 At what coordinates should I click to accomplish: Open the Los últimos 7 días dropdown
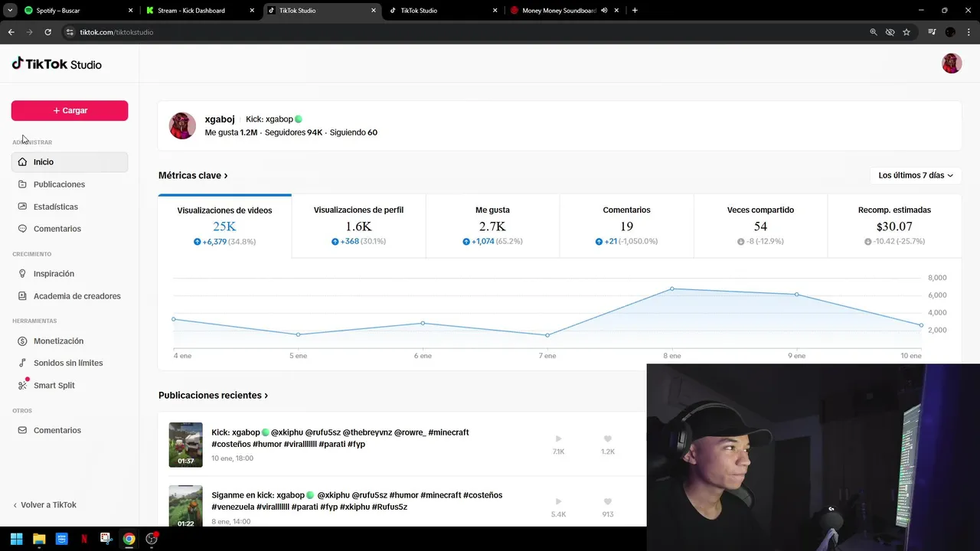tap(916, 175)
